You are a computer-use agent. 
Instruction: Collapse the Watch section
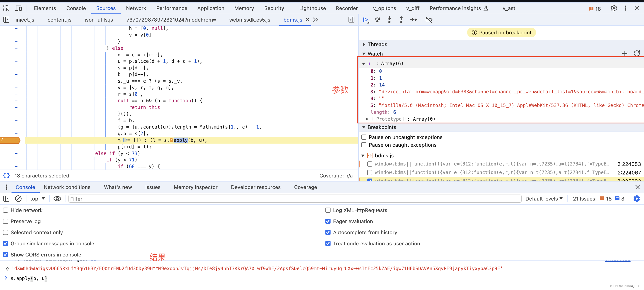point(364,54)
